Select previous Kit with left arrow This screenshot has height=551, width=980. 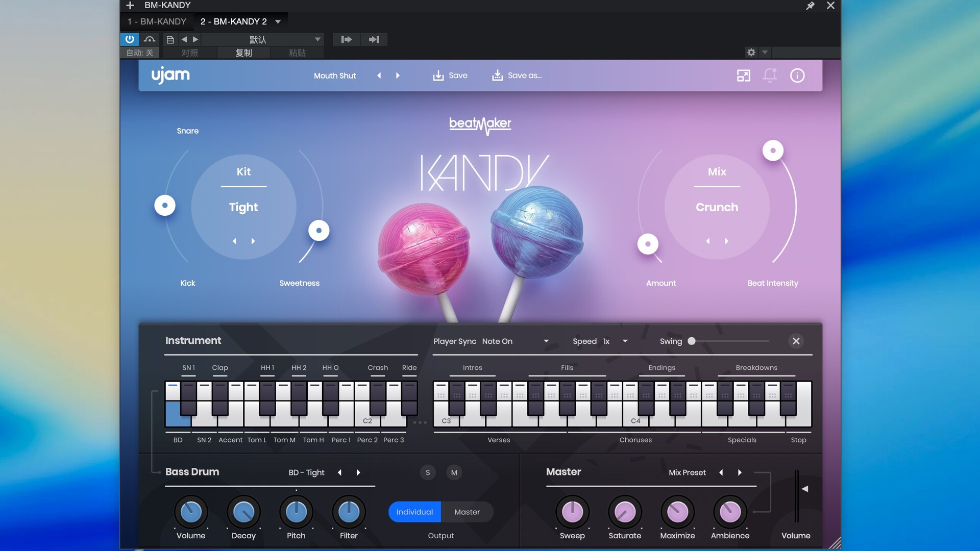234,241
